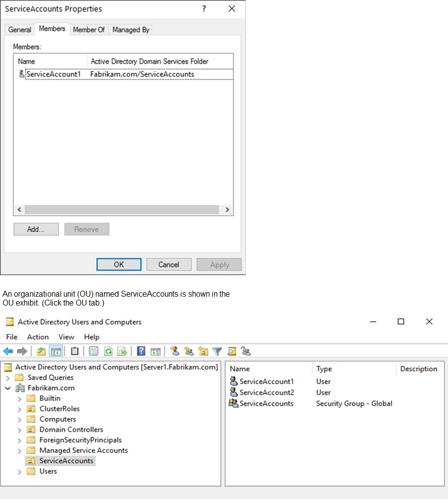The height and width of the screenshot is (502, 448).
Task: Click Active Directory Domain Services Folder column header
Action: click(160, 61)
